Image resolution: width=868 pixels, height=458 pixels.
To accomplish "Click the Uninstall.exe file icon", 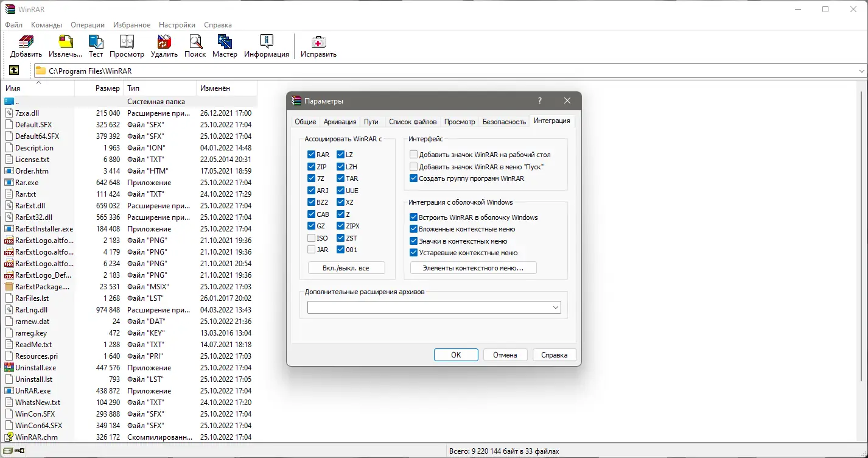I will 9,367.
